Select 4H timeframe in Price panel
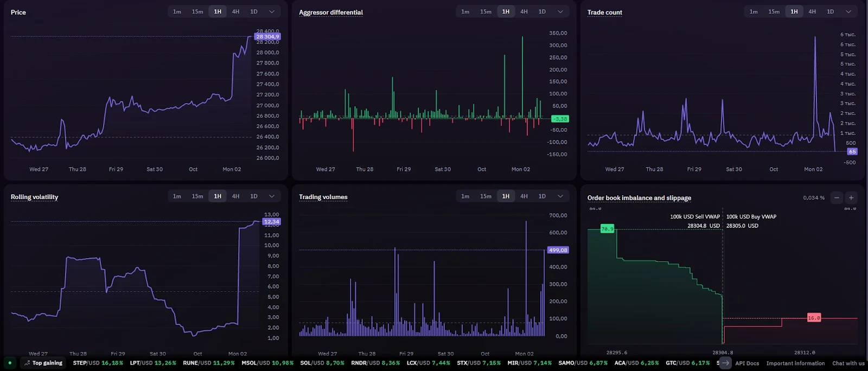This screenshot has height=371, width=868. 235,11
